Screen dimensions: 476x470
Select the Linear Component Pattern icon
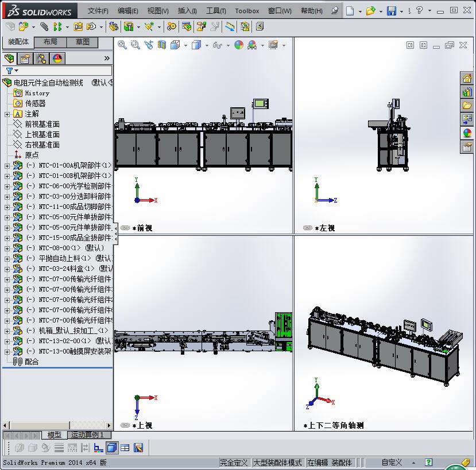coord(57,27)
